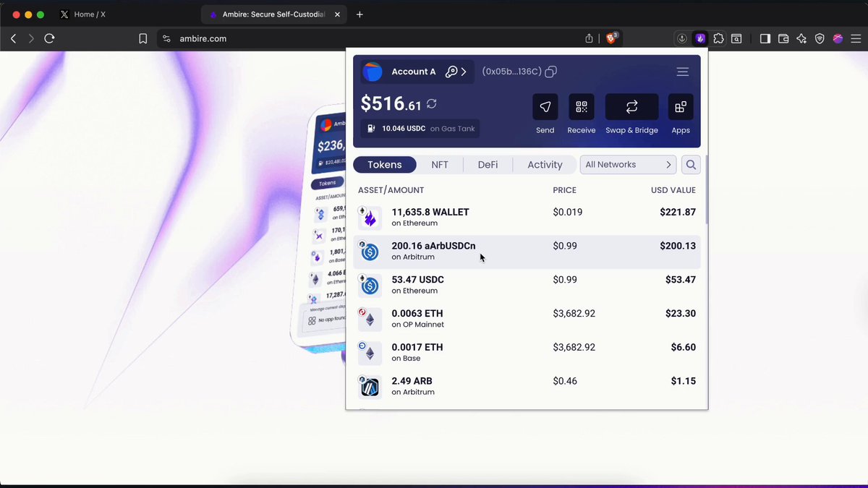Open the 11,635.8 WALLET token row
The image size is (868, 488).
click(527, 218)
